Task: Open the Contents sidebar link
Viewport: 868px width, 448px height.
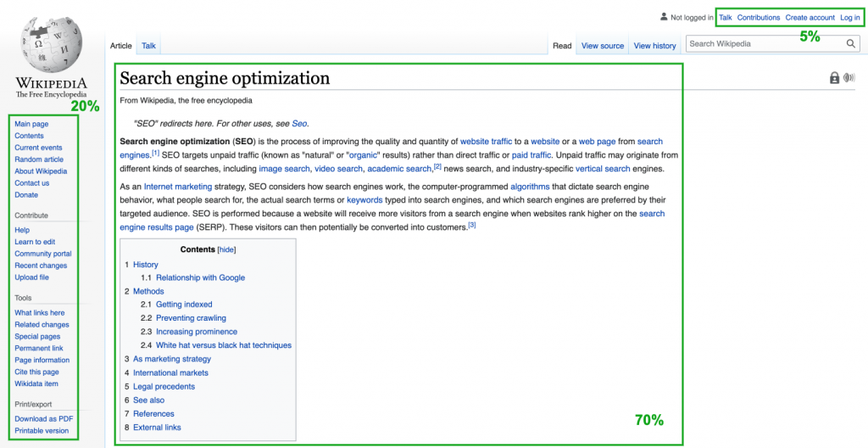Action: coord(29,135)
